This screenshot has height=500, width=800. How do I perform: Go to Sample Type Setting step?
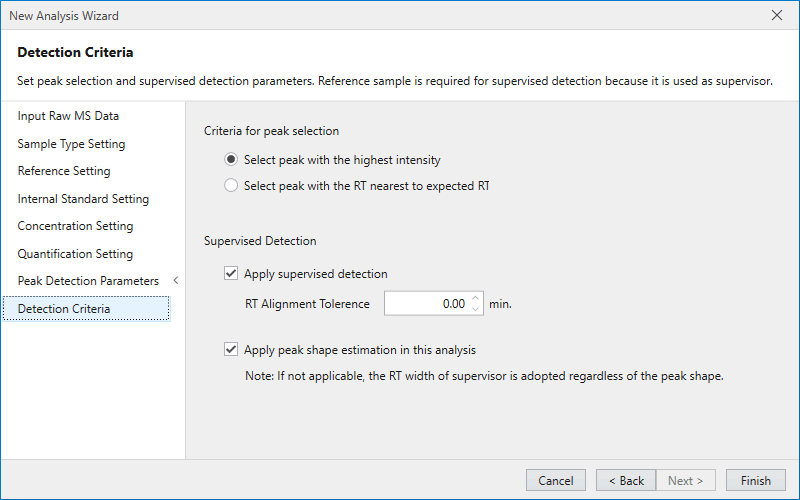pos(71,144)
